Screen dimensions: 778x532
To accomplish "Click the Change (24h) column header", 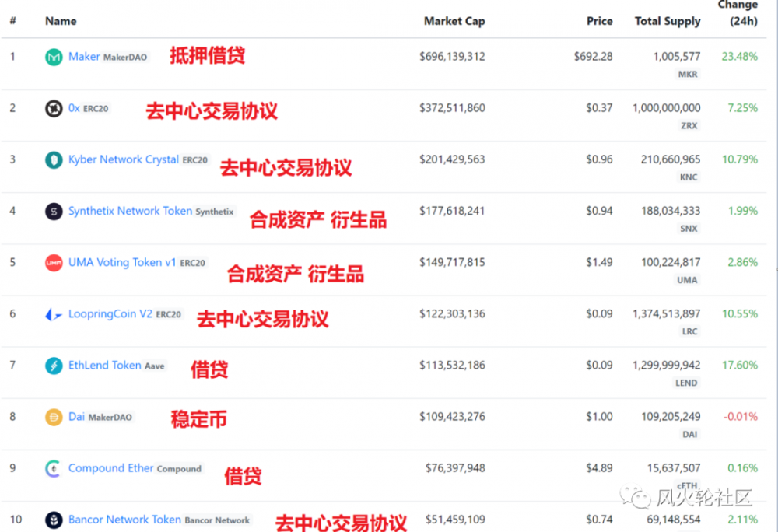I will [738, 12].
